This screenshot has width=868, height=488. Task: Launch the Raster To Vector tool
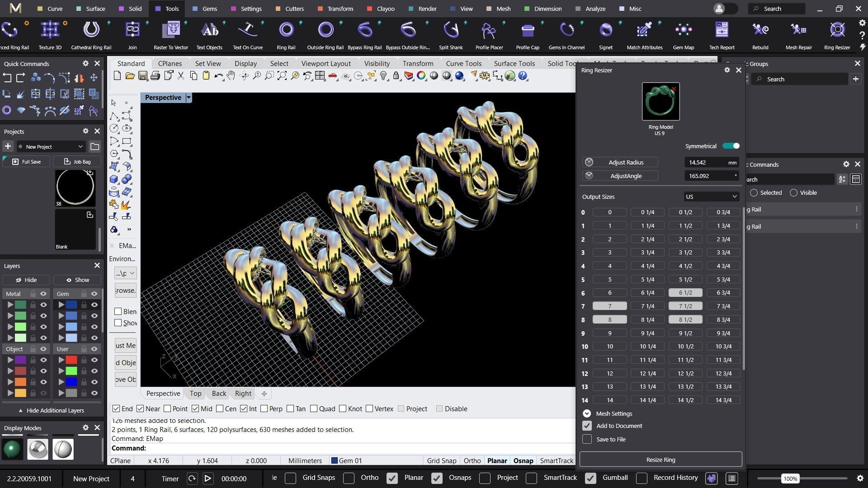tap(171, 36)
